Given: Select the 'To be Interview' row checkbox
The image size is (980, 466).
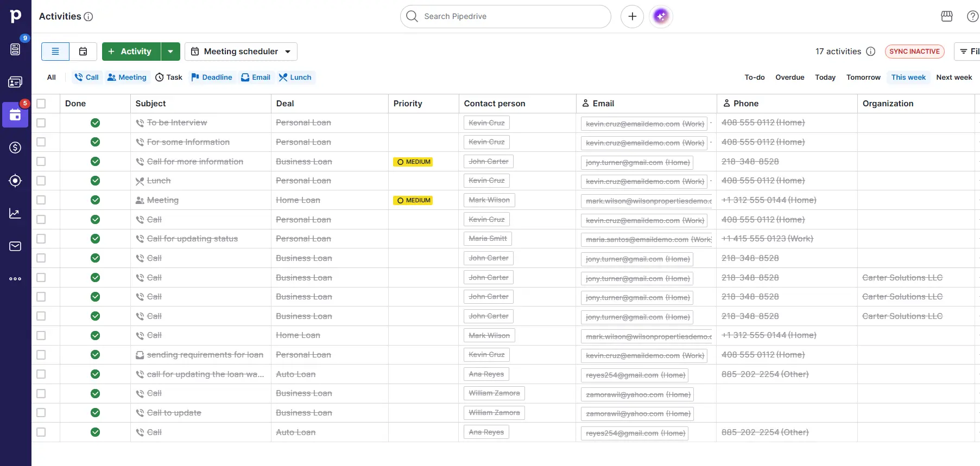Looking at the screenshot, I should coord(41,123).
